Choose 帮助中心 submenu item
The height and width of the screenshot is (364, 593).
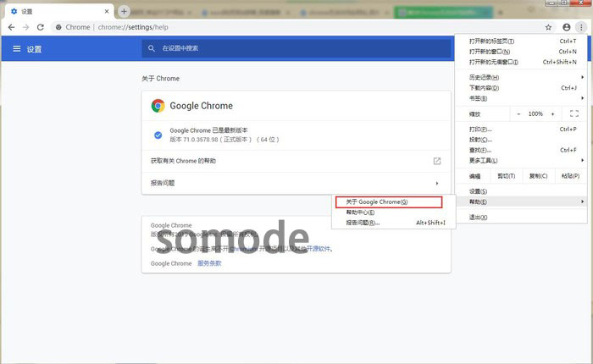click(x=394, y=212)
